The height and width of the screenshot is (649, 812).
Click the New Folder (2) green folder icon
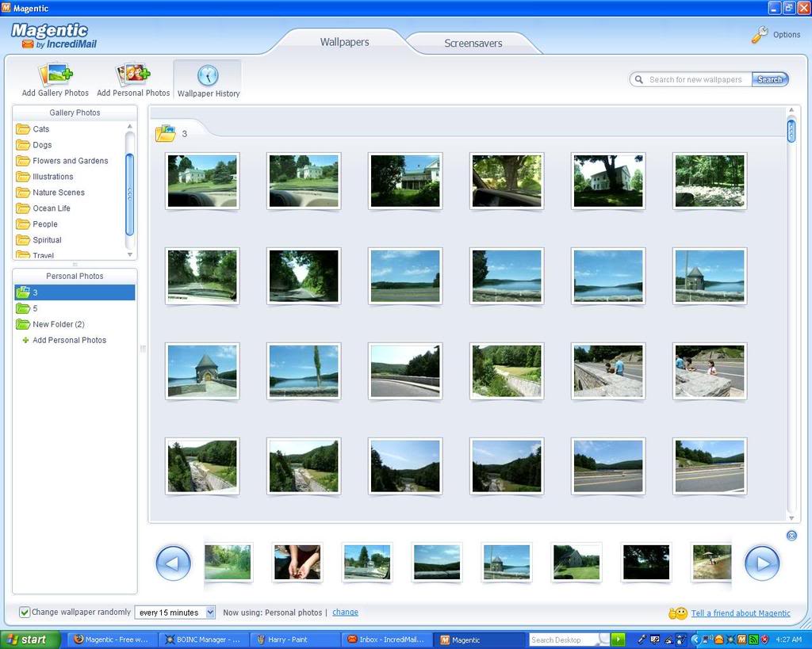(23, 324)
